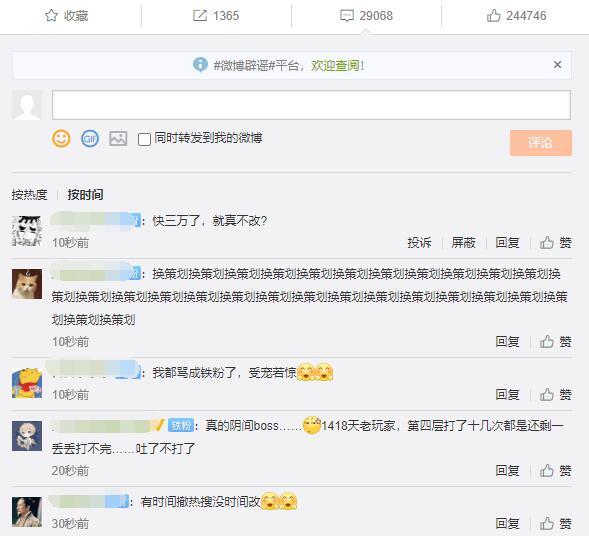
Task: Click the blurred username on 有时间撤热搜 comment
Action: (89, 501)
